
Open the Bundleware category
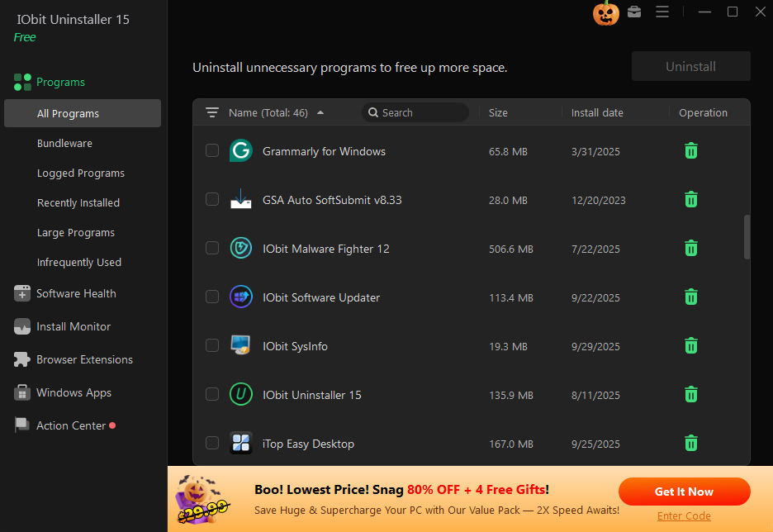(x=62, y=143)
